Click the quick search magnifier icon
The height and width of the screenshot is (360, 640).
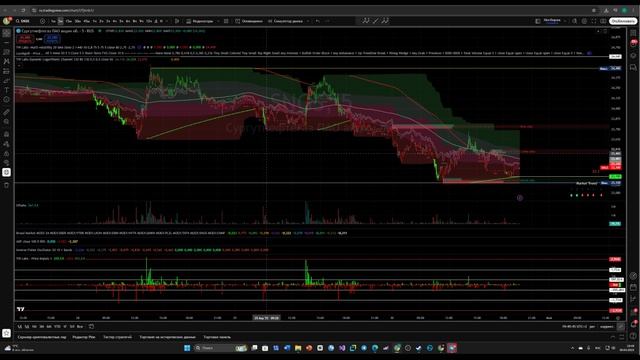[575, 21]
